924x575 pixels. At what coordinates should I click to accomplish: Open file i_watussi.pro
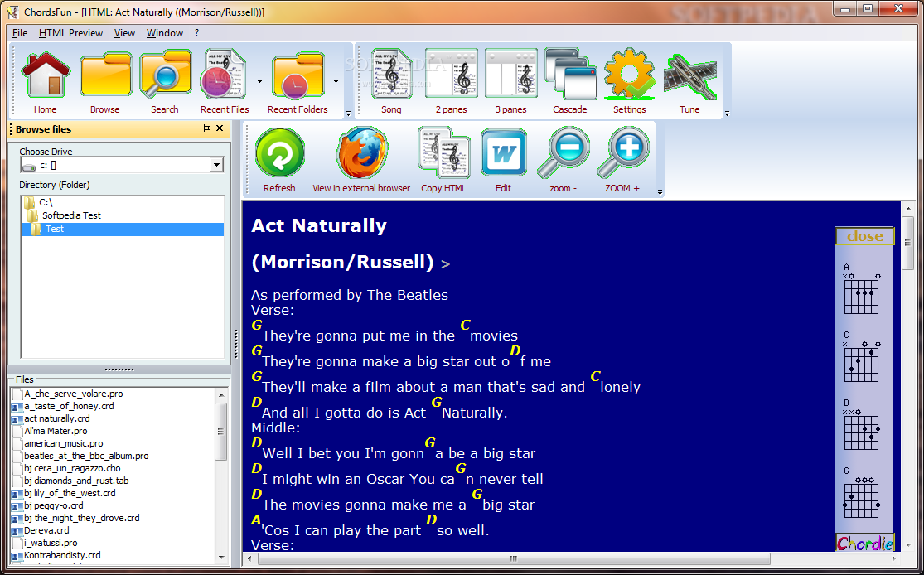click(50, 542)
